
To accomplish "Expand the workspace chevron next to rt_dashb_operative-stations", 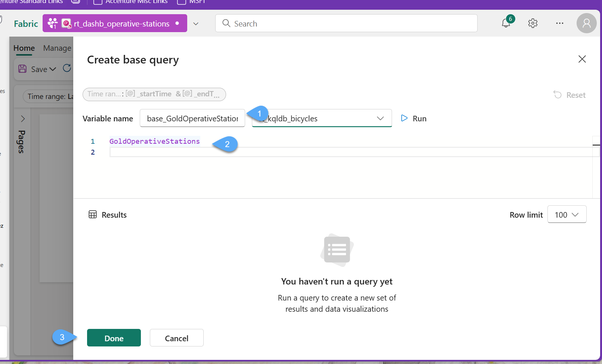I will click(196, 24).
